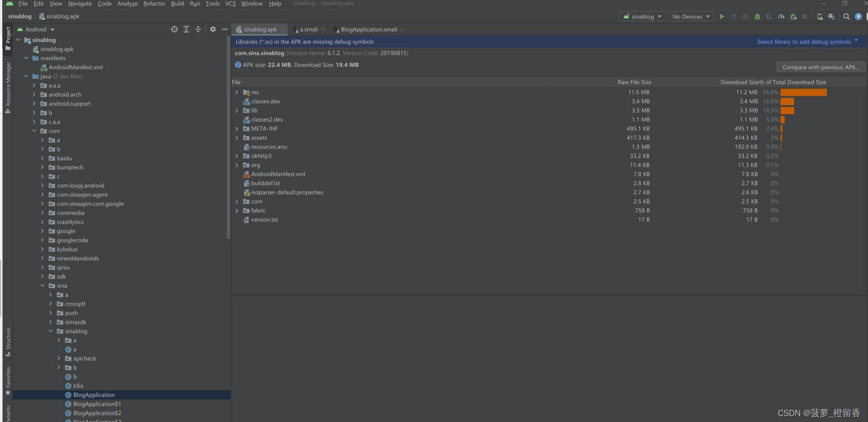Screen dimensions: 868x422
Task: Open the sinablog run configuration dropdown
Action: tap(642, 16)
